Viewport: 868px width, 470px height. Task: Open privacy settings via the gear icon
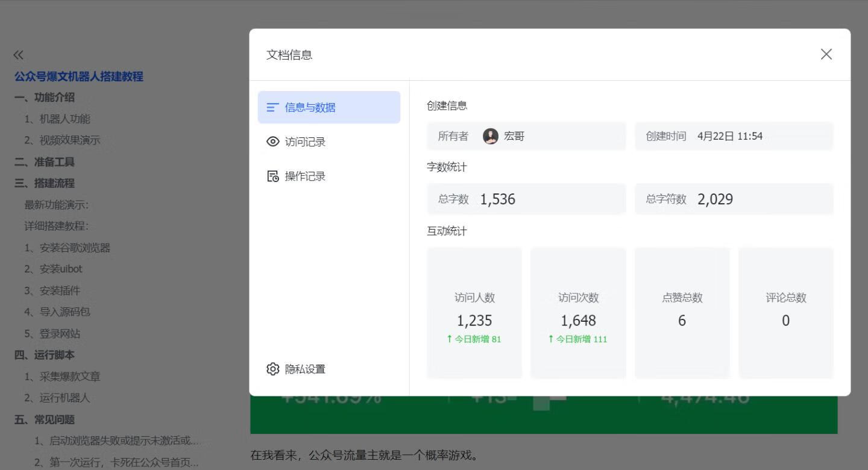point(273,369)
